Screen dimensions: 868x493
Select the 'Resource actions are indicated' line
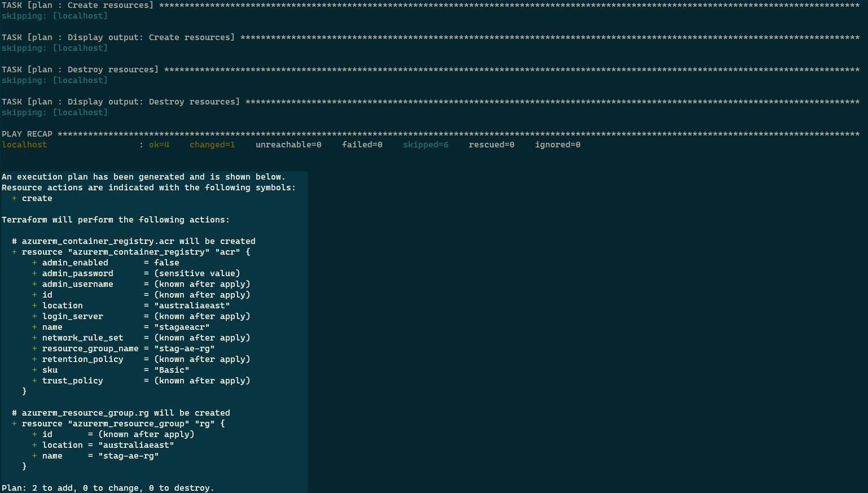point(148,187)
